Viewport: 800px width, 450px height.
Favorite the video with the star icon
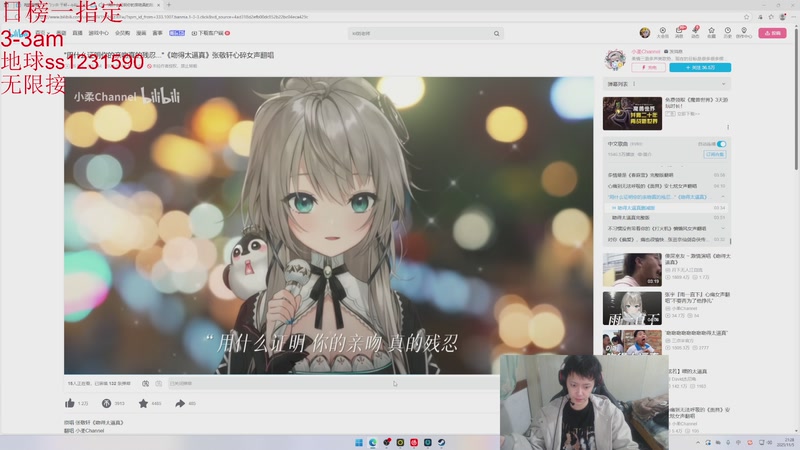point(143,403)
